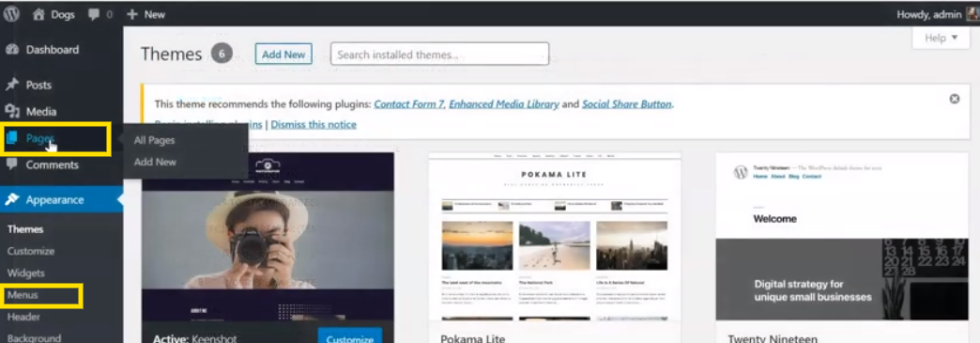Open the Help dropdown
This screenshot has width=980, height=343.
pyautogui.click(x=942, y=39)
